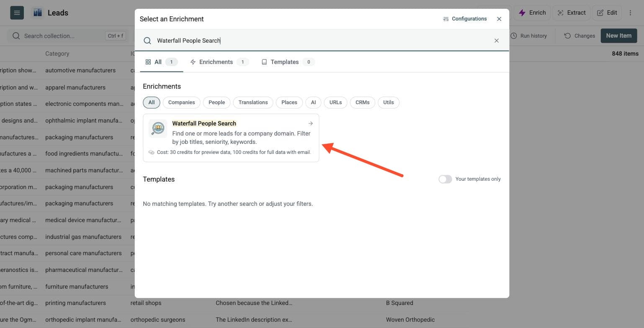Click the New Item button
The image size is (644, 328).
pos(619,36)
